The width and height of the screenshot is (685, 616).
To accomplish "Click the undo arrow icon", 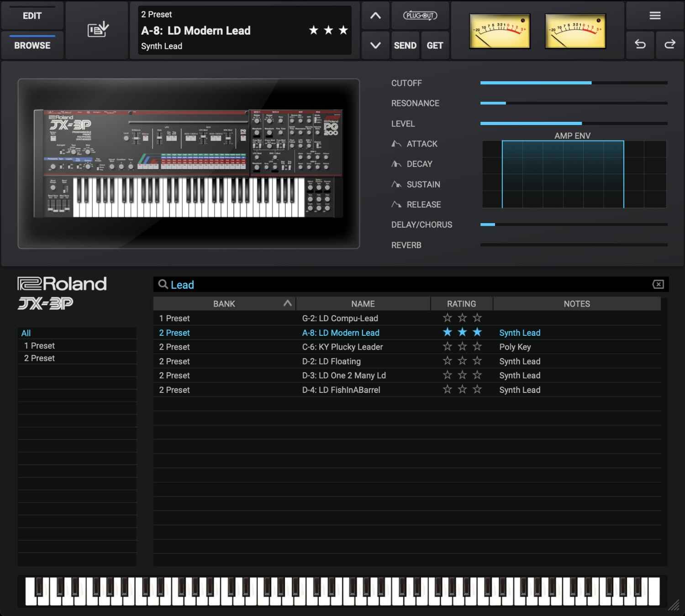I will tap(640, 44).
